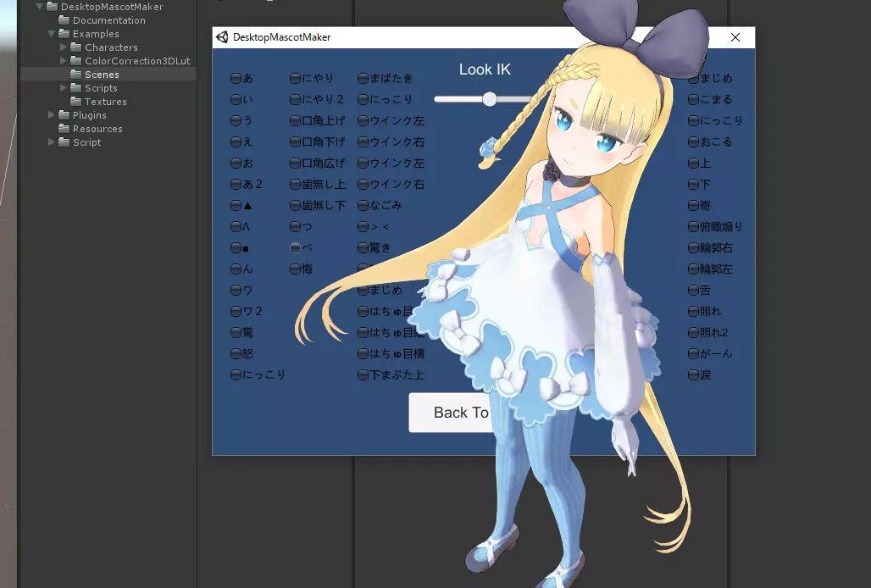The height and width of the screenshot is (588, 871).
Task: Click the Unity logo in the DesktopMascotMaker title bar
Action: tap(222, 37)
